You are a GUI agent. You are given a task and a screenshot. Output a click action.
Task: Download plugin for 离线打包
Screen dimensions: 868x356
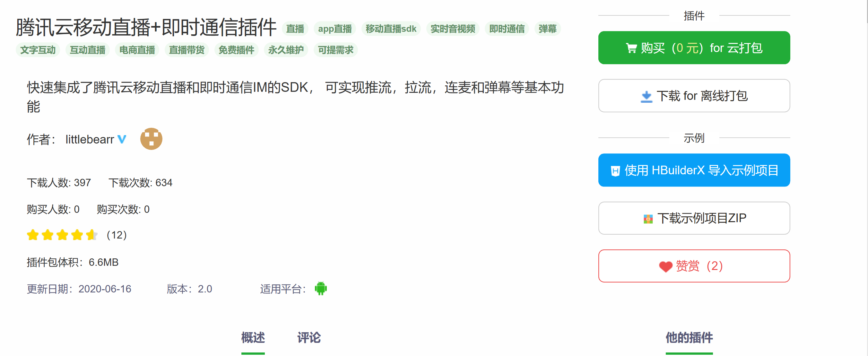point(694,96)
